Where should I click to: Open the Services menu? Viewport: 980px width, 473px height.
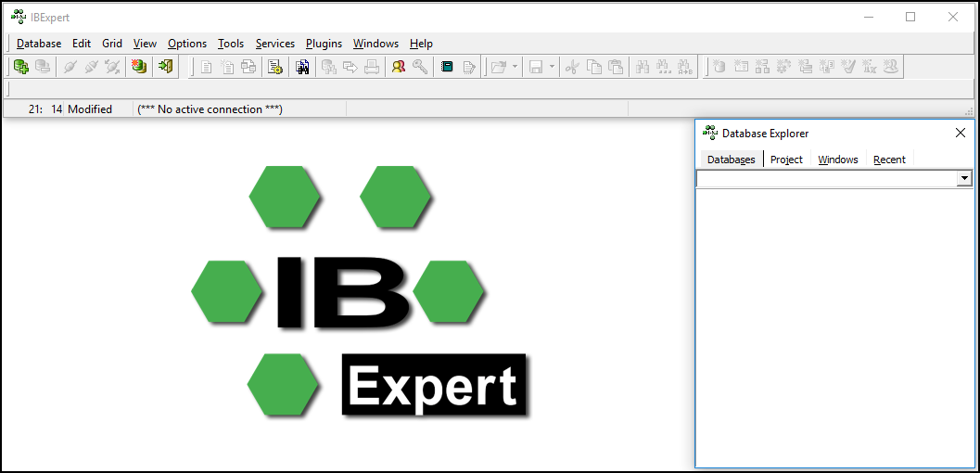pos(275,44)
